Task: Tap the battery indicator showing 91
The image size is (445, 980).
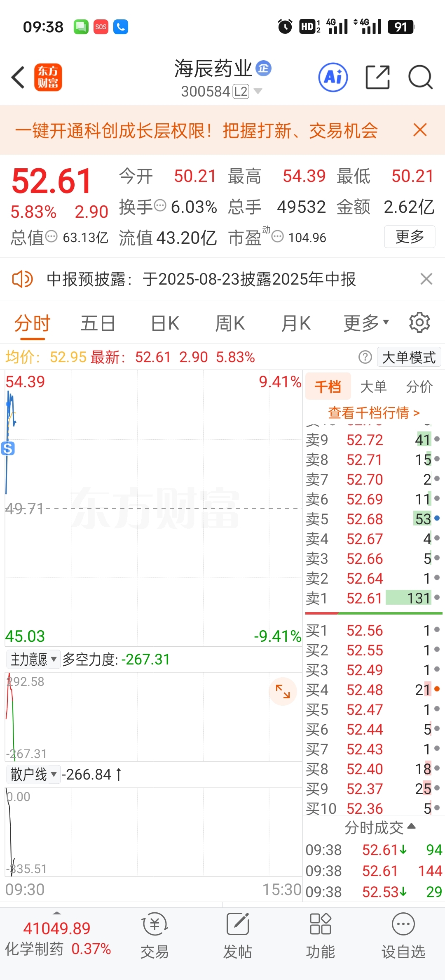Action: tap(400, 27)
